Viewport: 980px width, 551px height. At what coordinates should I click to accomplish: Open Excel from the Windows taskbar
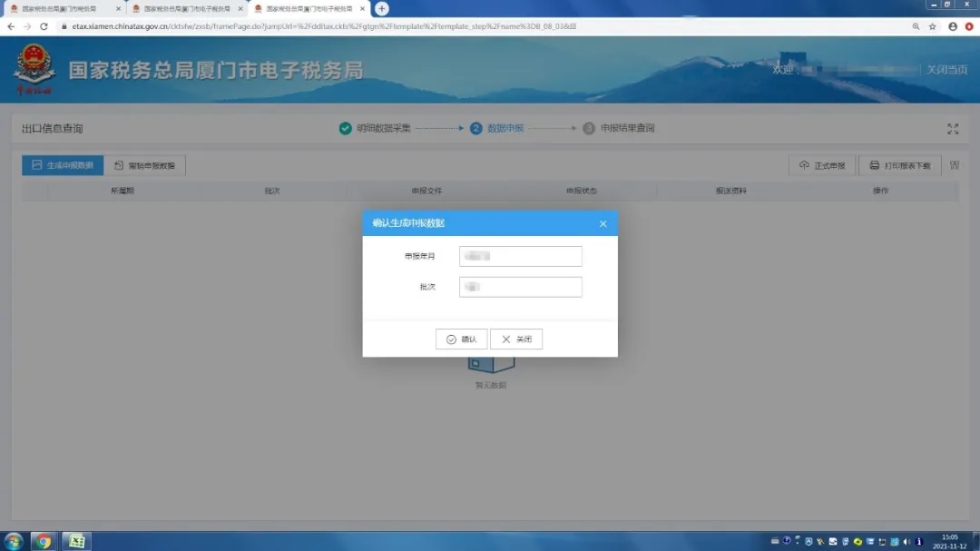tap(77, 541)
